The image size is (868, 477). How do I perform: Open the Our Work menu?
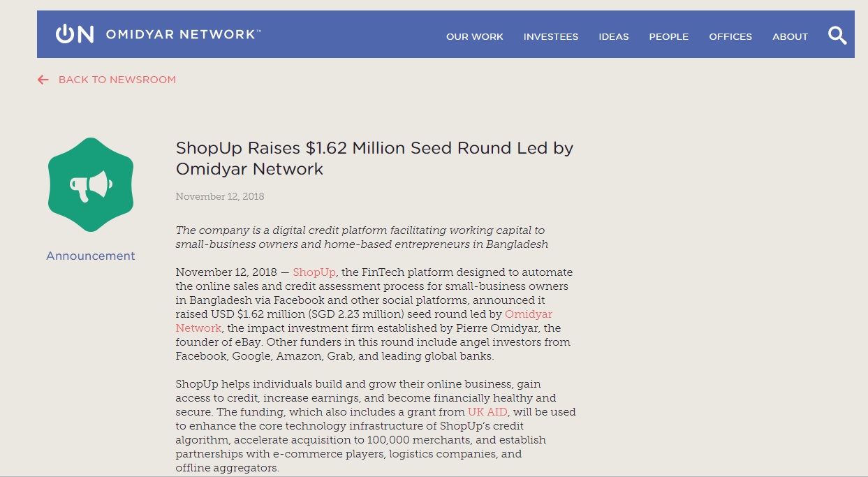pos(474,36)
